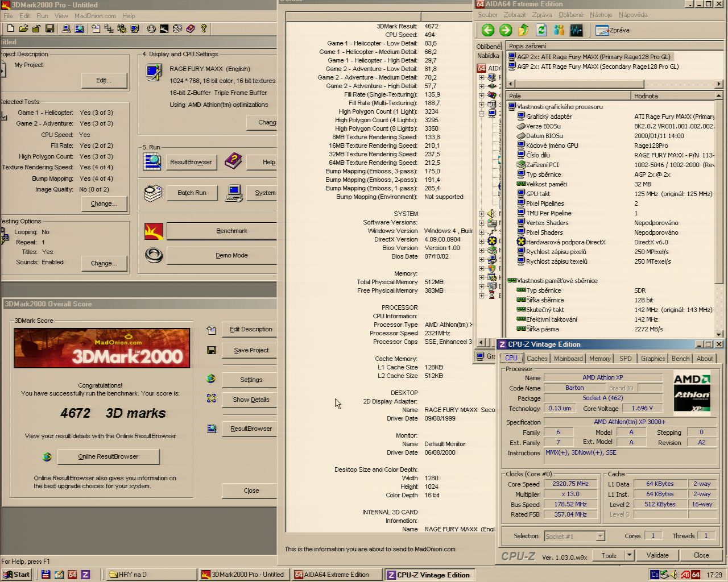The height and width of the screenshot is (582, 728).
Task: Open the MadOnion.com menu in 3DMark2000
Action: (95, 16)
